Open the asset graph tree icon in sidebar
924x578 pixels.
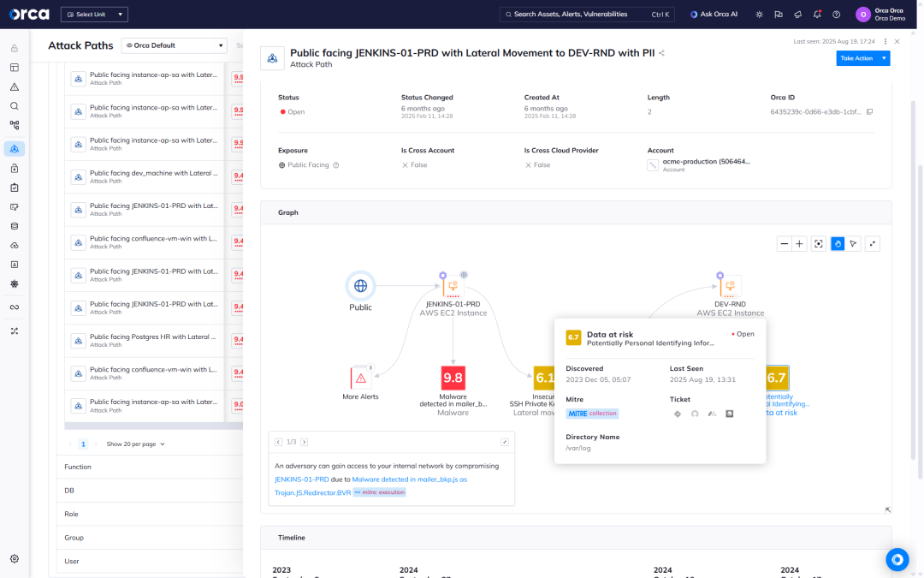[x=15, y=125]
